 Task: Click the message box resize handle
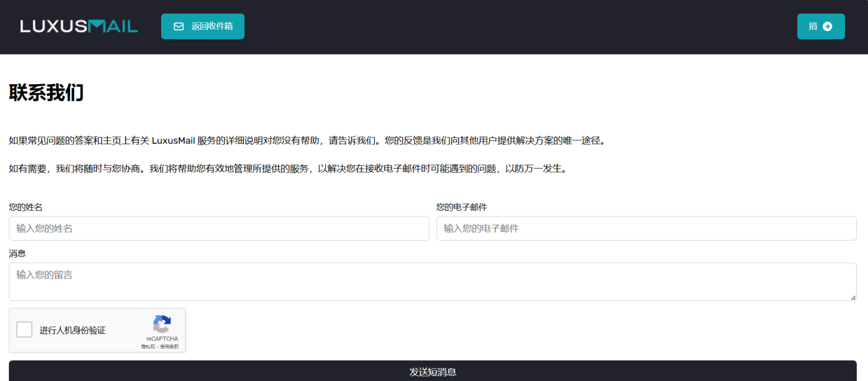(853, 297)
